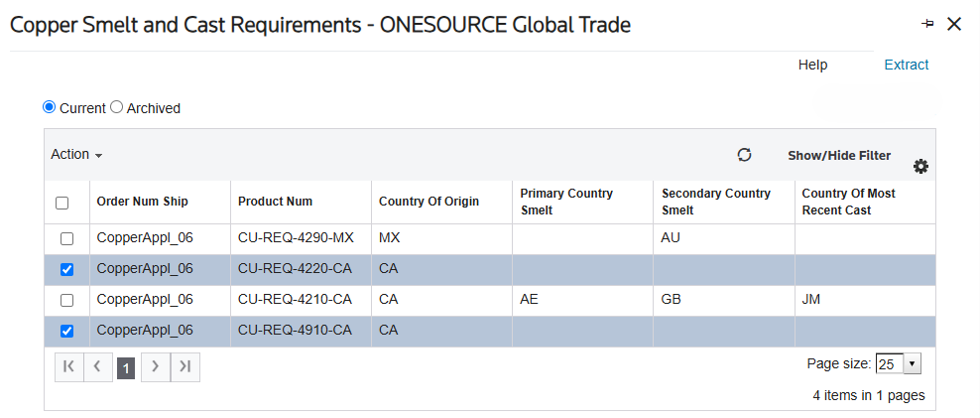Uncheck the CU-REQ-4220-CA row checkbox
This screenshot has width=980, height=418.
point(66,270)
